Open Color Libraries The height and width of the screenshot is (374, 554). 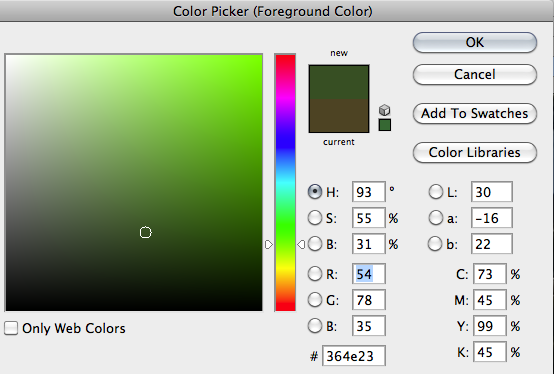pyautogui.click(x=475, y=153)
